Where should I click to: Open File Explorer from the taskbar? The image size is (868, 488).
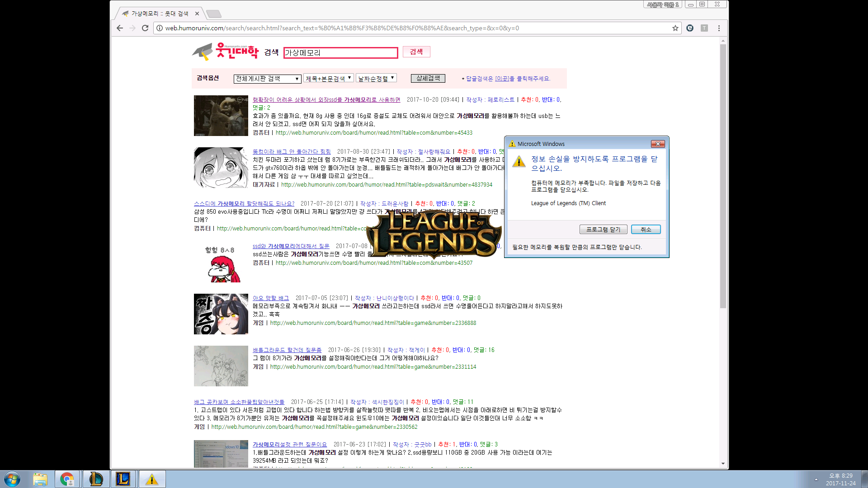click(40, 479)
